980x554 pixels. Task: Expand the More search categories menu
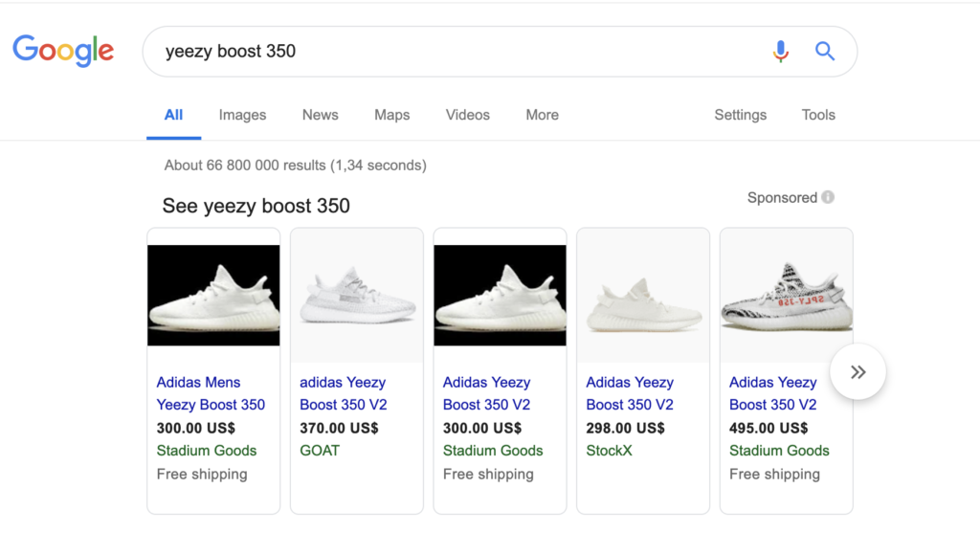coord(542,115)
